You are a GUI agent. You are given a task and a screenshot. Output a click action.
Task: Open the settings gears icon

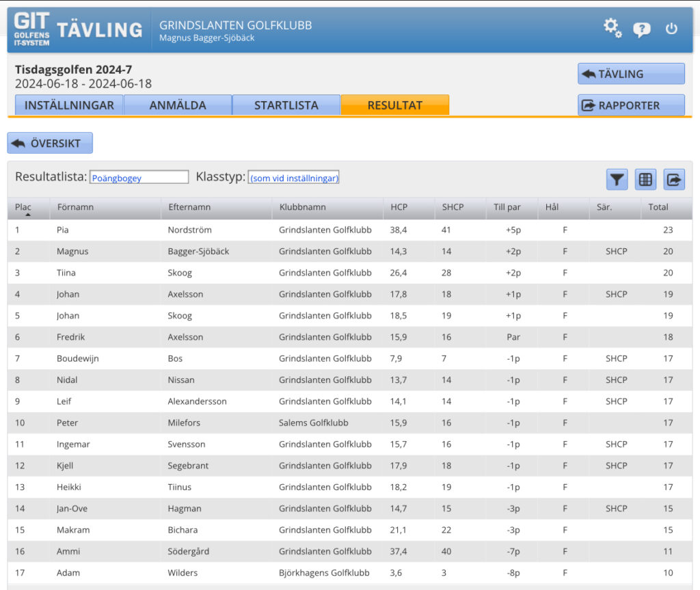pyautogui.click(x=612, y=28)
